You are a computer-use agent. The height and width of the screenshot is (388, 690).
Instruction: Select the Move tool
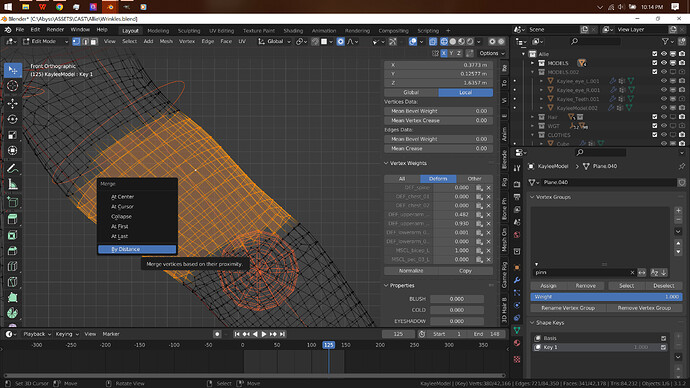12,103
